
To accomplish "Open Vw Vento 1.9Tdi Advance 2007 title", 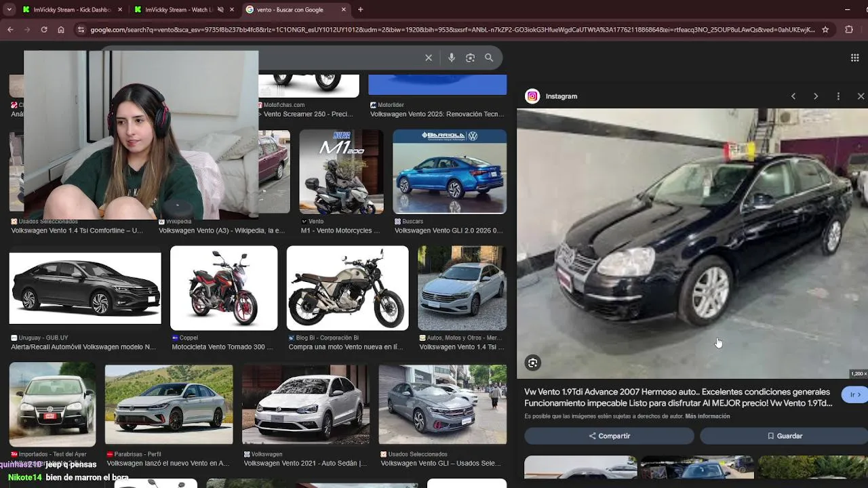I will pos(678,397).
